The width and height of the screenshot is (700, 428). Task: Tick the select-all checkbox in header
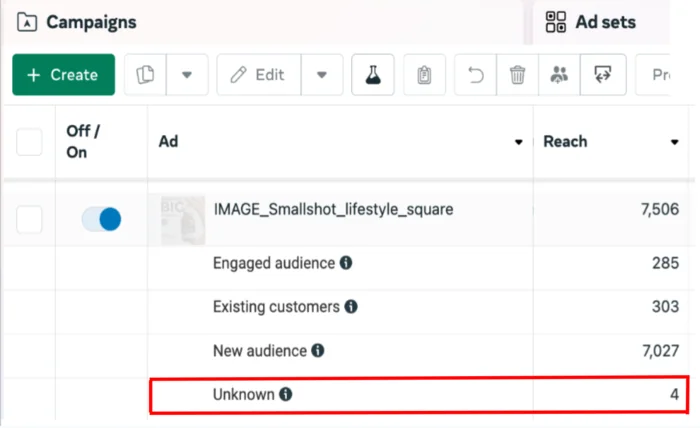(x=29, y=142)
